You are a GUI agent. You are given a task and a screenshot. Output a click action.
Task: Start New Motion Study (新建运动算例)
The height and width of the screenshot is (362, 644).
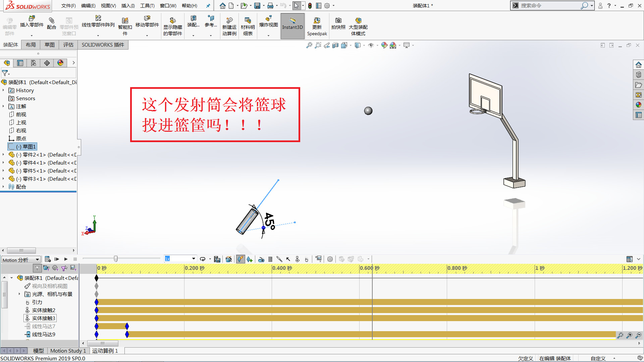[229, 26]
